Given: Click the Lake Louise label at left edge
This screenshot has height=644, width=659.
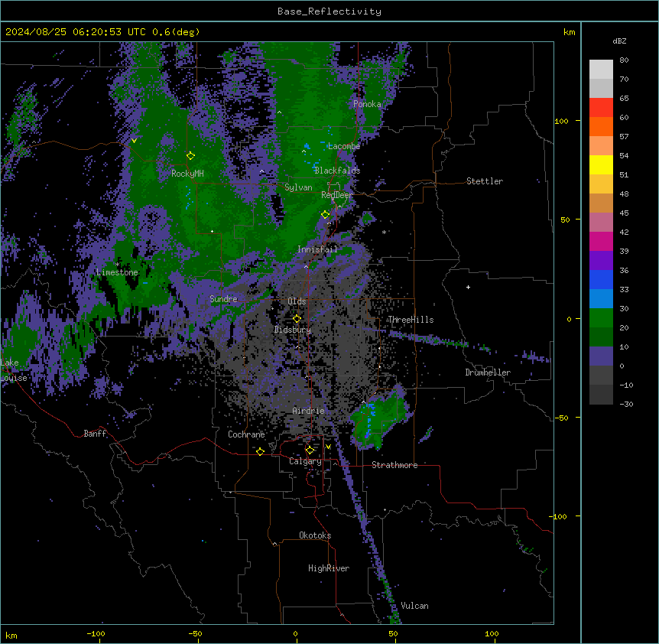Looking at the screenshot, I should click(x=13, y=370).
